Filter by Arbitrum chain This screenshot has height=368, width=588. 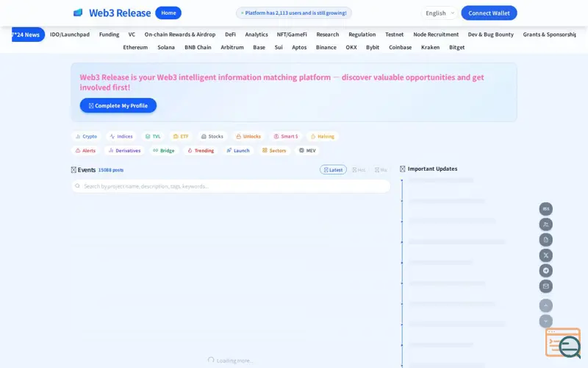232,47
